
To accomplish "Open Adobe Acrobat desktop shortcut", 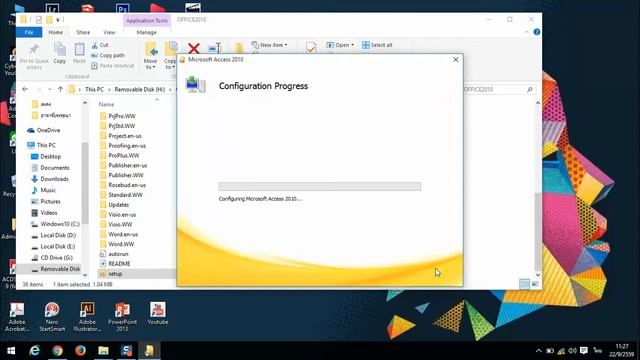I will [x=17, y=317].
